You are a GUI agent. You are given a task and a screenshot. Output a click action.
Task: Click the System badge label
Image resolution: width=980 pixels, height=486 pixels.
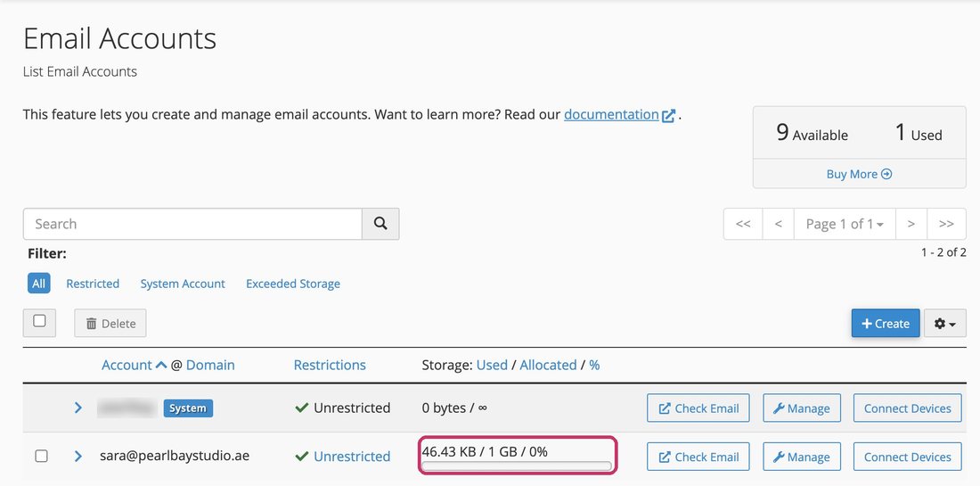click(x=188, y=408)
